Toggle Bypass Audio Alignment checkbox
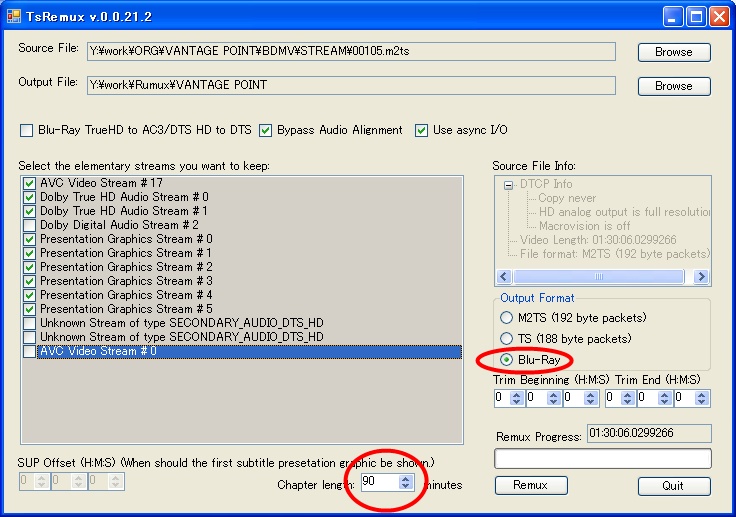736x517 pixels. point(266,130)
